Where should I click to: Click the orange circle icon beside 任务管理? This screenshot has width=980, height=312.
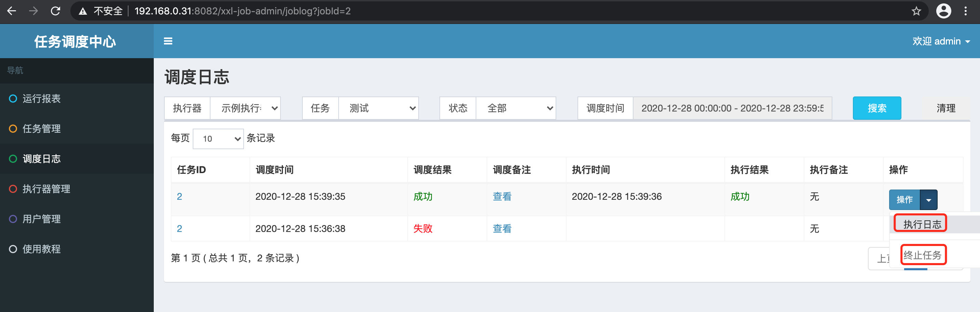(x=13, y=129)
